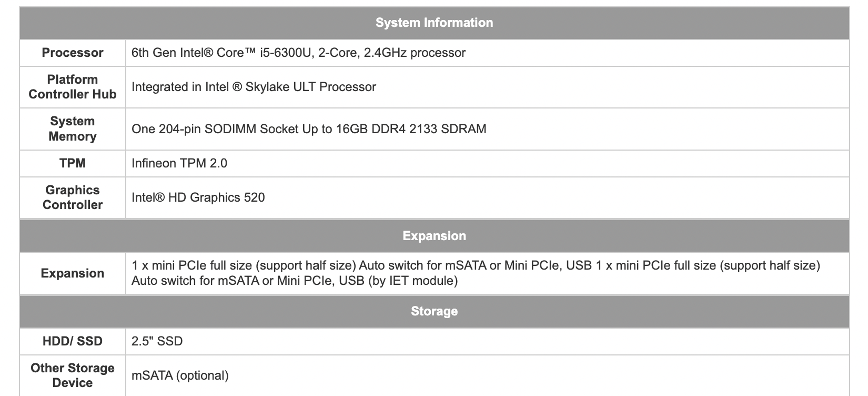Click the mSATA (optional) value text
868x396 pixels.
click(x=180, y=375)
